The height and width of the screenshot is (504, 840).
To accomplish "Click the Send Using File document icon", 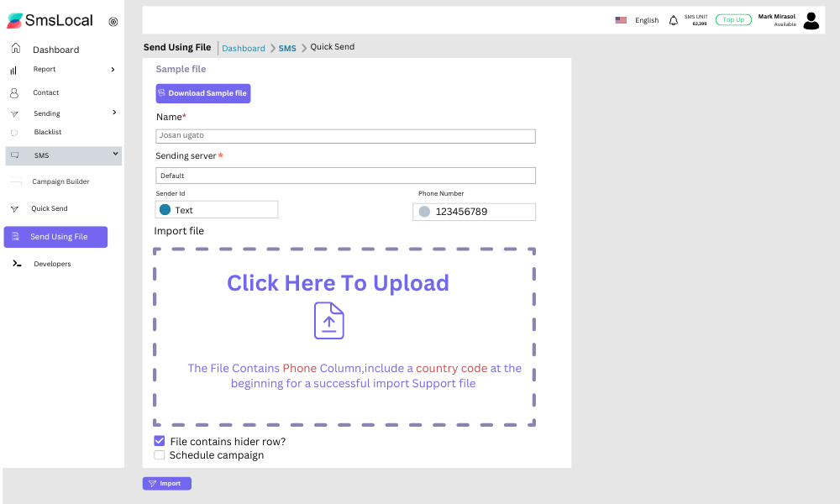I will [x=15, y=236].
